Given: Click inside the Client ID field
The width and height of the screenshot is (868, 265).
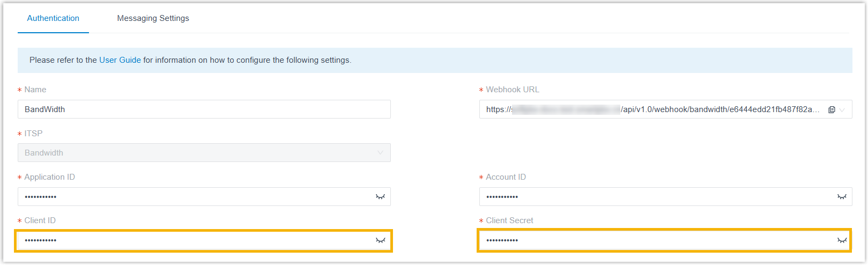Looking at the screenshot, I should tap(204, 240).
